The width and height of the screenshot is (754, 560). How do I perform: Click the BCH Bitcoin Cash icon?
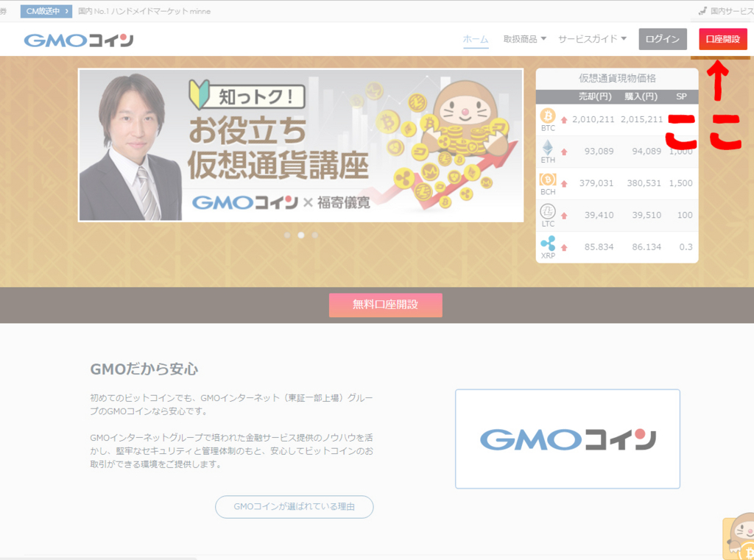coord(548,180)
